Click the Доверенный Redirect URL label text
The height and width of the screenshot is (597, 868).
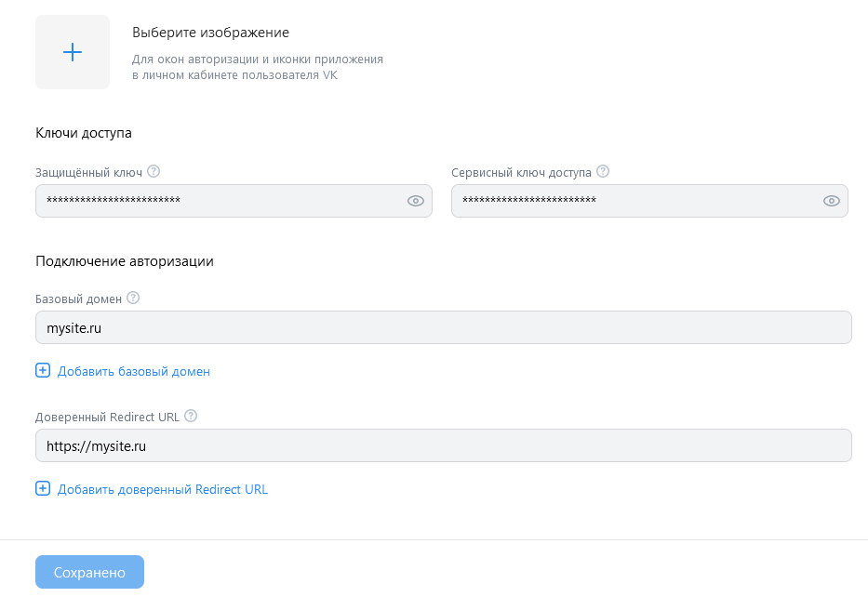(107, 418)
